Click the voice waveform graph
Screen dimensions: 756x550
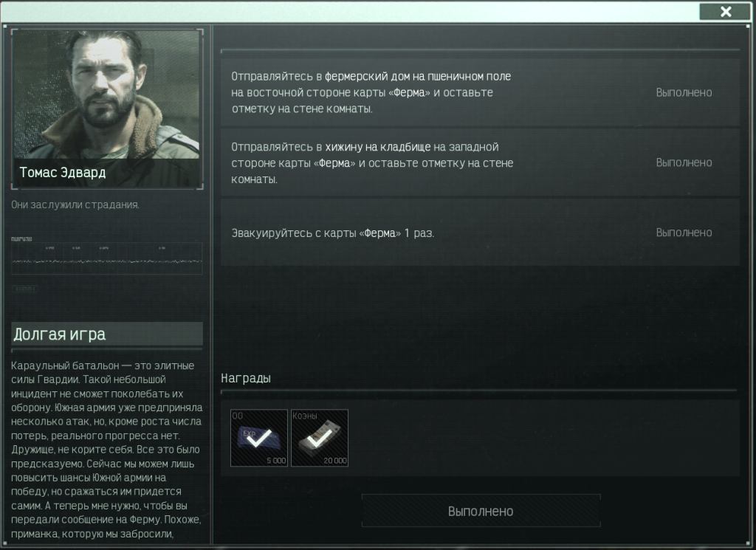click(107, 258)
